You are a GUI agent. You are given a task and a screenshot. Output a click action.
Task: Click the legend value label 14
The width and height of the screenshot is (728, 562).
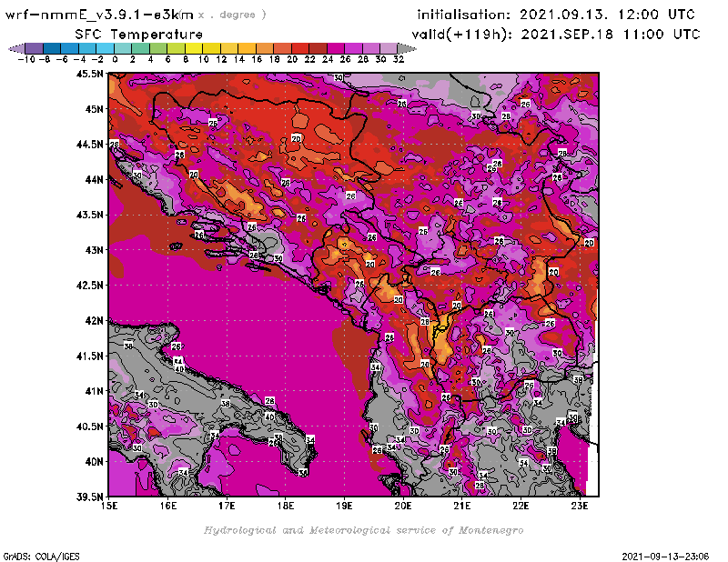238,59
